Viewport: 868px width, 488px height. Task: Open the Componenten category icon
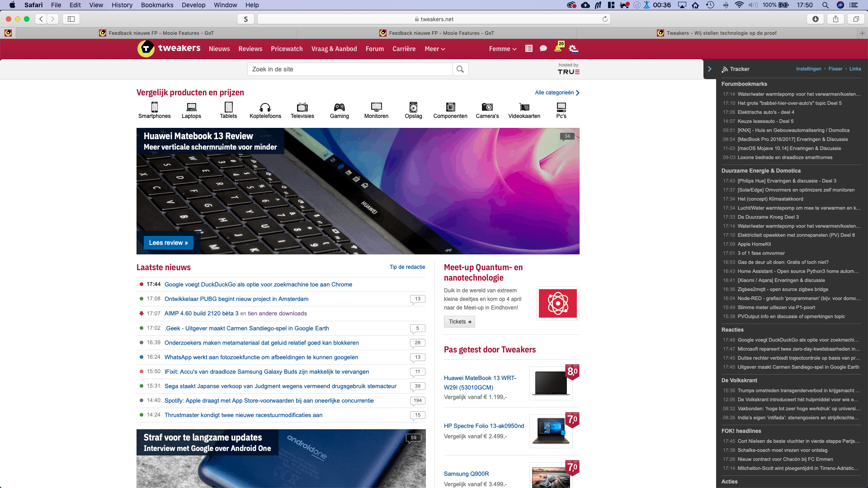tap(450, 107)
